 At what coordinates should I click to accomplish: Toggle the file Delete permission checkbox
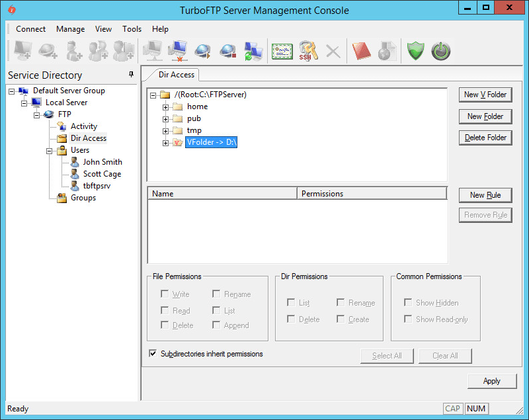click(x=165, y=325)
